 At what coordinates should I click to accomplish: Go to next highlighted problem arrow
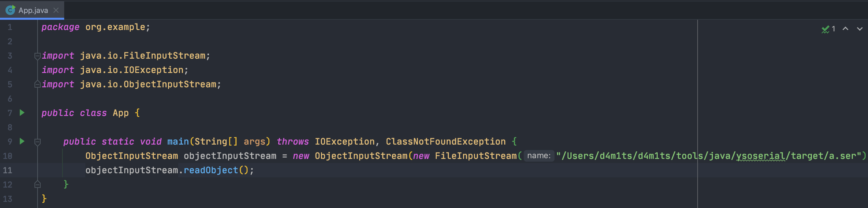pyautogui.click(x=860, y=29)
